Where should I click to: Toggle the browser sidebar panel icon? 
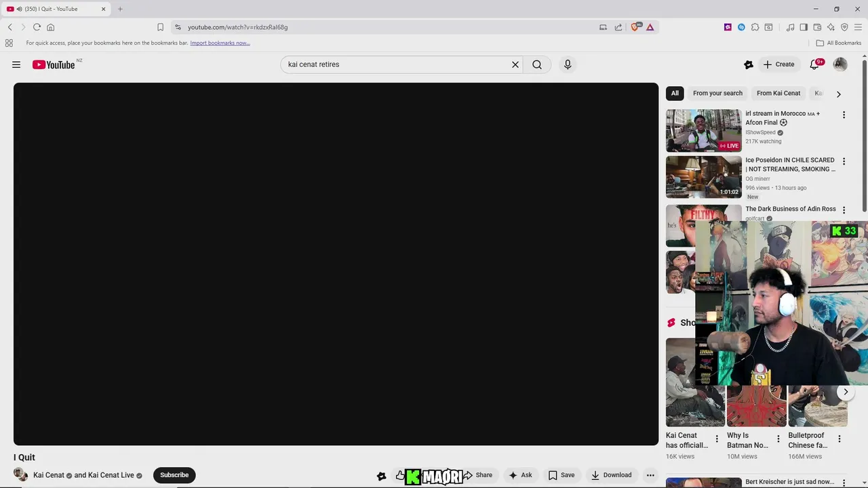coord(804,27)
